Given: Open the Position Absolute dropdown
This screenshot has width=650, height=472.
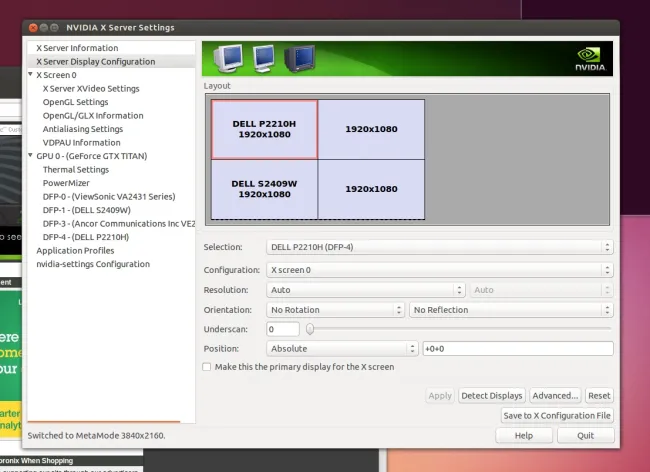Looking at the screenshot, I should [342, 349].
